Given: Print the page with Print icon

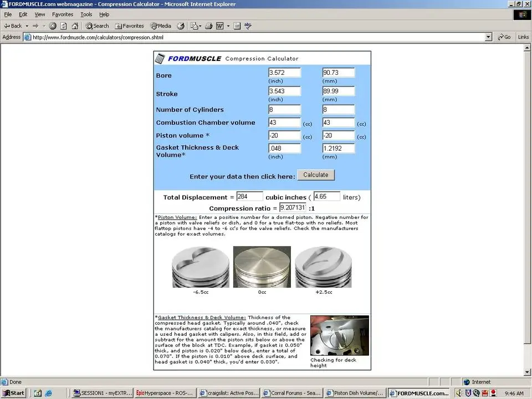Looking at the screenshot, I should (x=209, y=26).
